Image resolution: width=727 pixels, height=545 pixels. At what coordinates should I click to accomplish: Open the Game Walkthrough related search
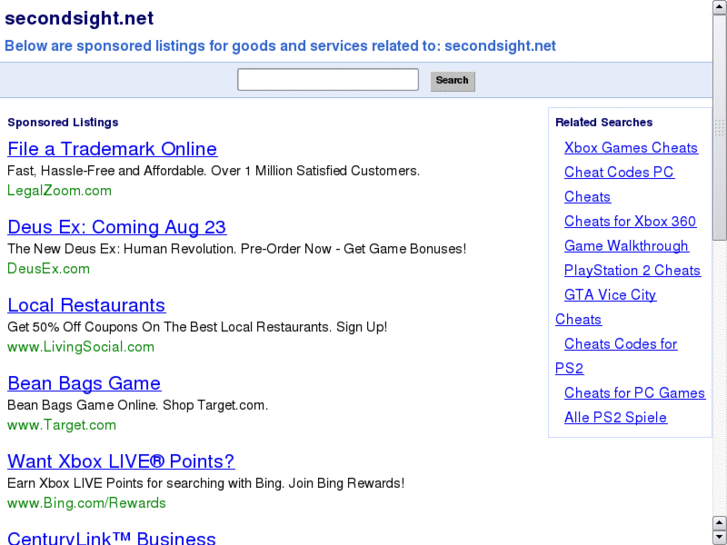pyautogui.click(x=626, y=246)
